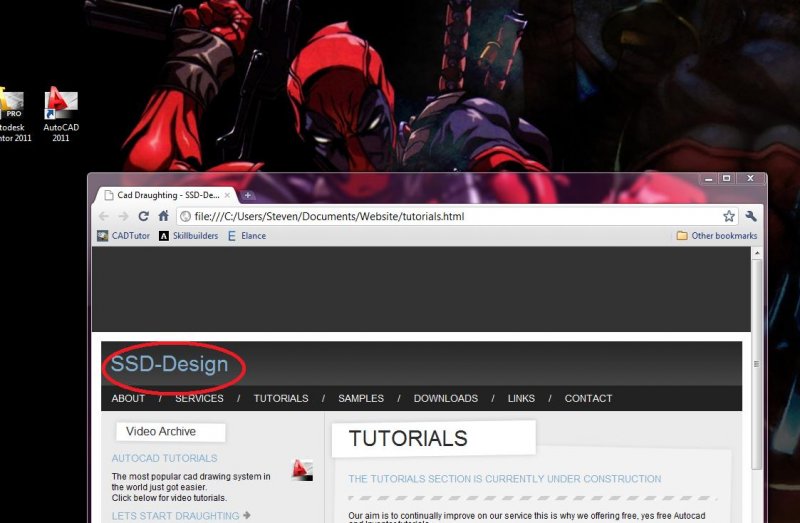
Task: Go to home page via house icon
Action: coord(163,216)
